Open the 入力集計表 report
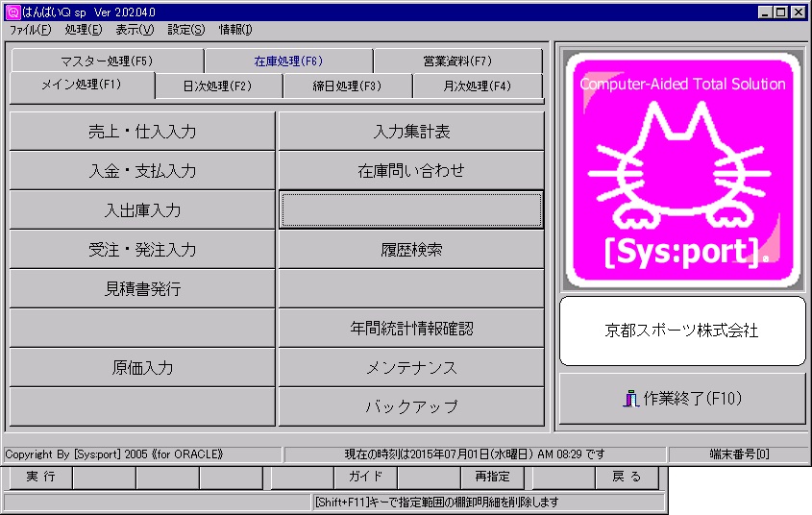The width and height of the screenshot is (812, 515). [411, 132]
